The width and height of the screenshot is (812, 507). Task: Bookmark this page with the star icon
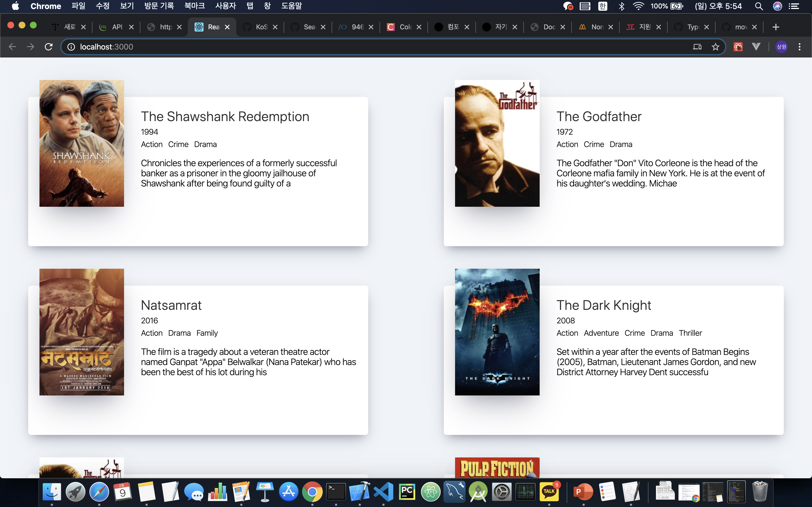[715, 46]
